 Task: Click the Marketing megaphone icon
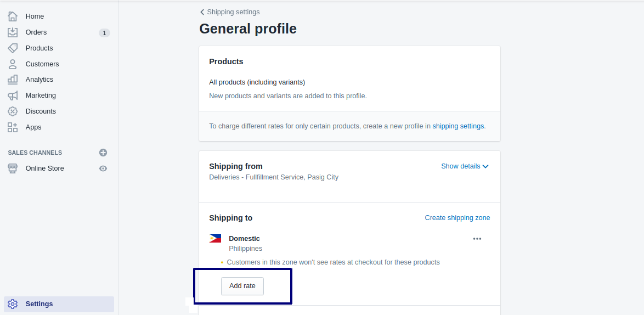pos(13,95)
